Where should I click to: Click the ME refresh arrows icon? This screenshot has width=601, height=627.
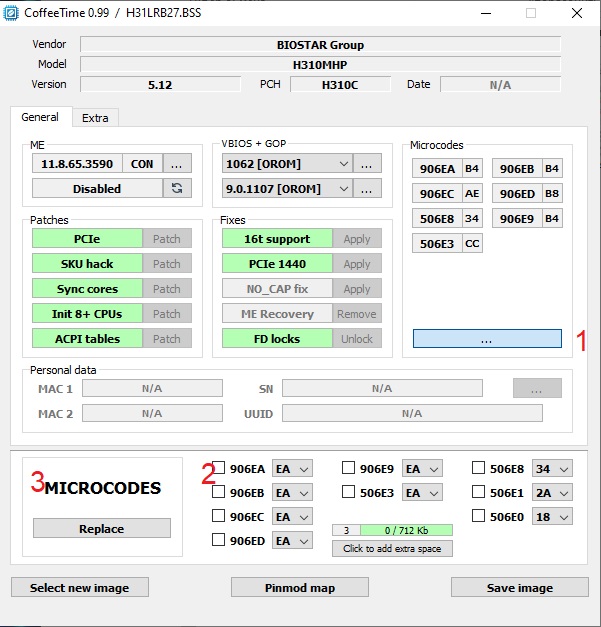pyautogui.click(x=177, y=188)
